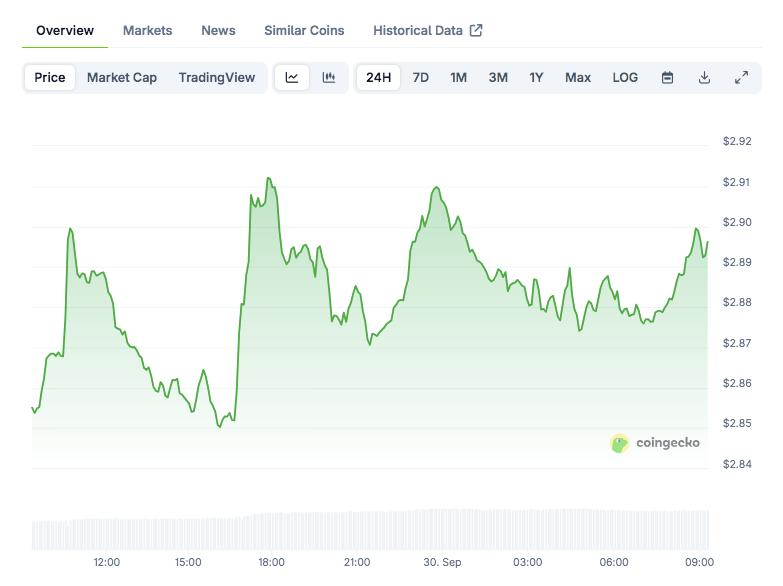Screen dimensions: 783x586
Task: Go to the News tab
Action: point(218,30)
